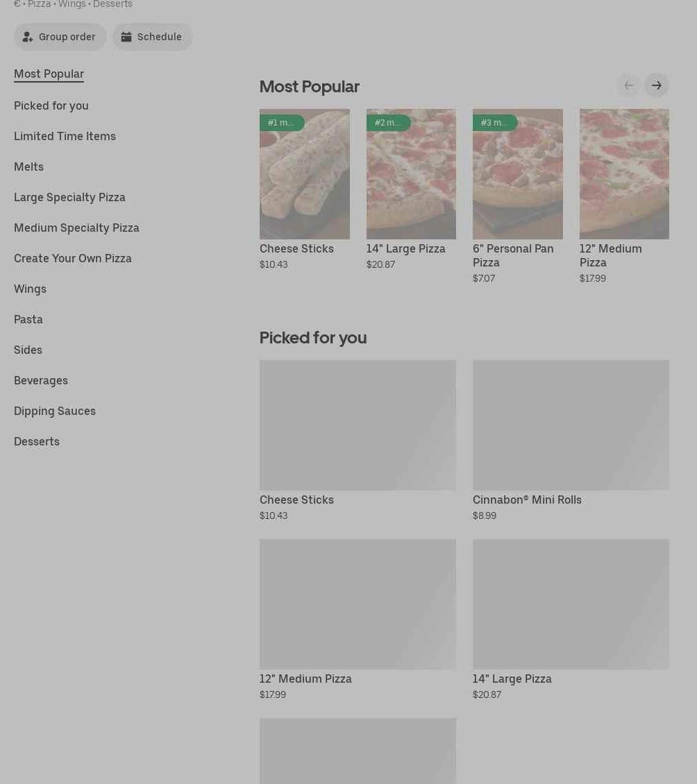Start a Group order
This screenshot has width=697, height=784.
(x=60, y=37)
